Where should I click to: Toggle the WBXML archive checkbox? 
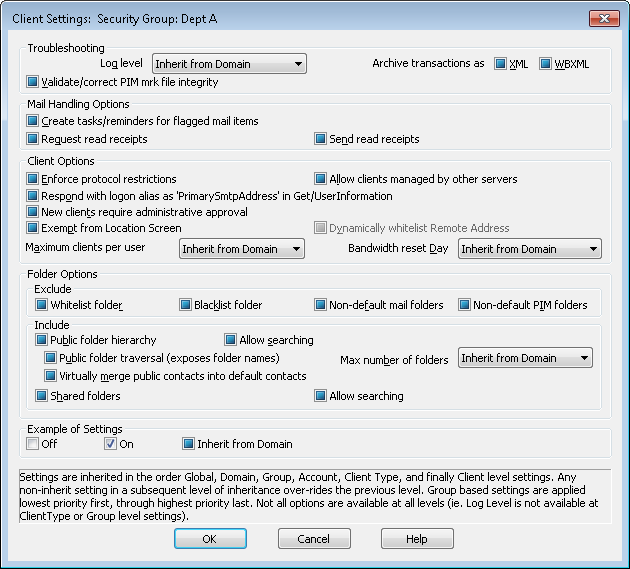tap(545, 64)
